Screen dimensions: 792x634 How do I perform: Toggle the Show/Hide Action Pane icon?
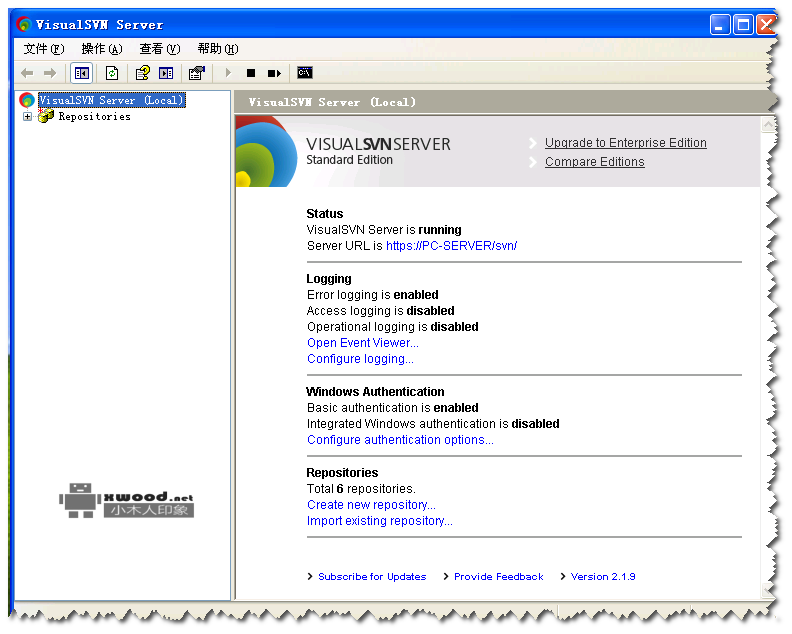pyautogui.click(x=166, y=73)
